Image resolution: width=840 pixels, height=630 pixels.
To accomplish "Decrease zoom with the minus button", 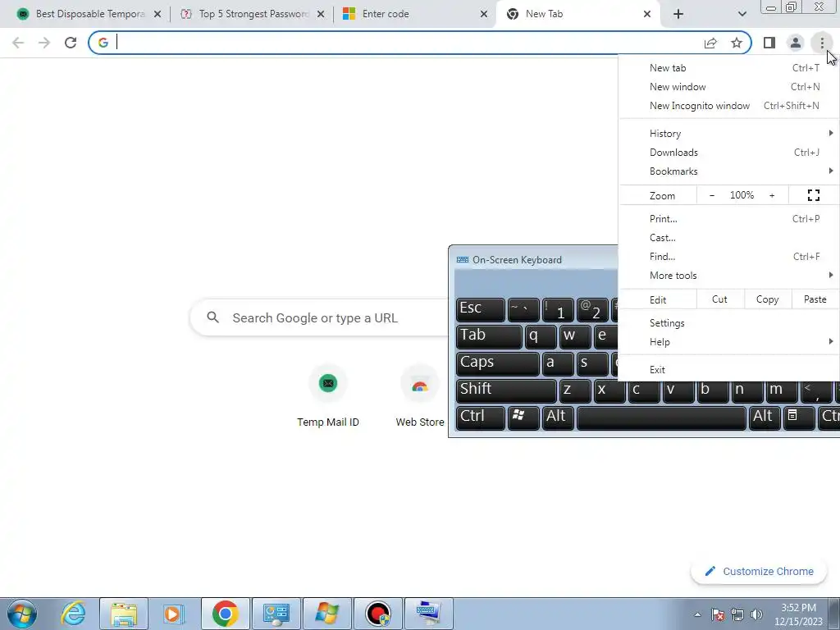I will tap(711, 195).
